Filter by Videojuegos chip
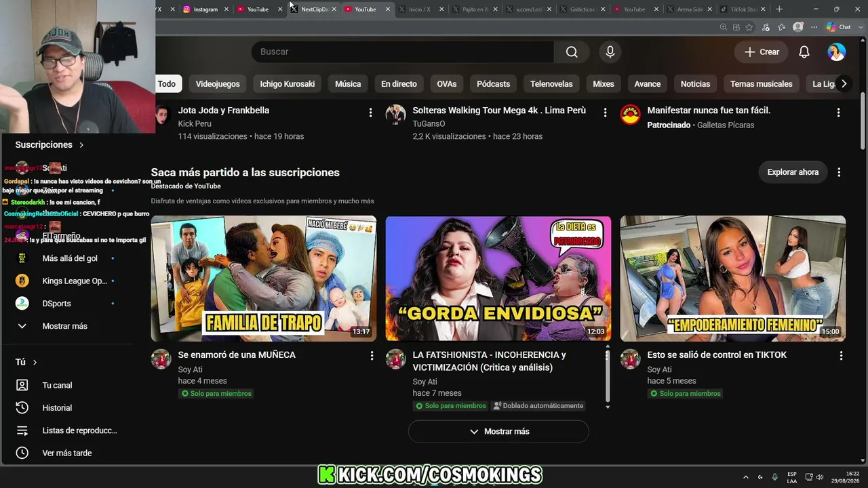Screen dimensions: 868x488 (218, 84)
